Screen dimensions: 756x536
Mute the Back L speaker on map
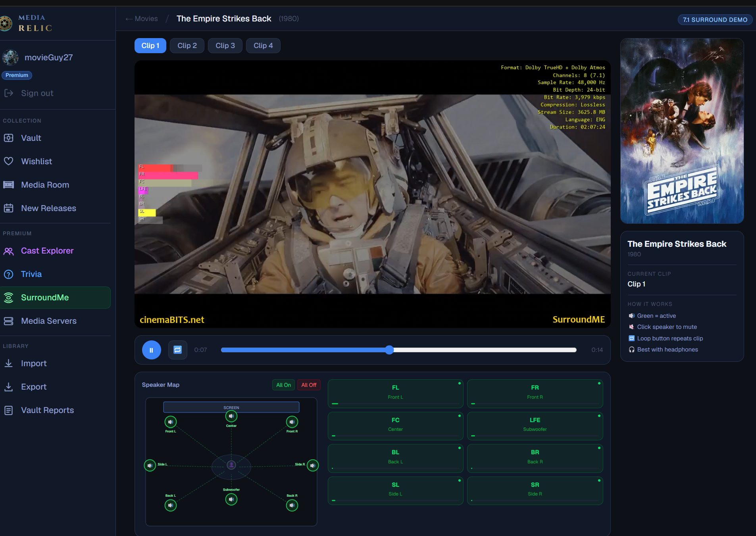tap(171, 505)
